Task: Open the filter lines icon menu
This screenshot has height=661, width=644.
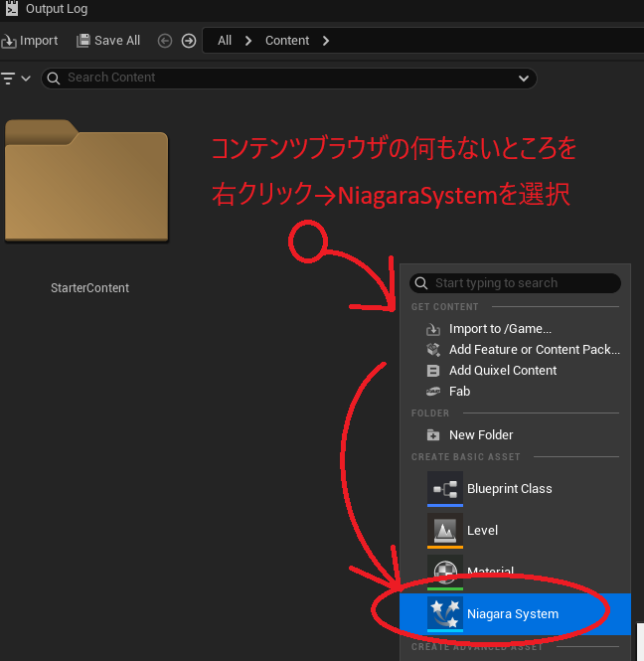Action: pyautogui.click(x=8, y=79)
